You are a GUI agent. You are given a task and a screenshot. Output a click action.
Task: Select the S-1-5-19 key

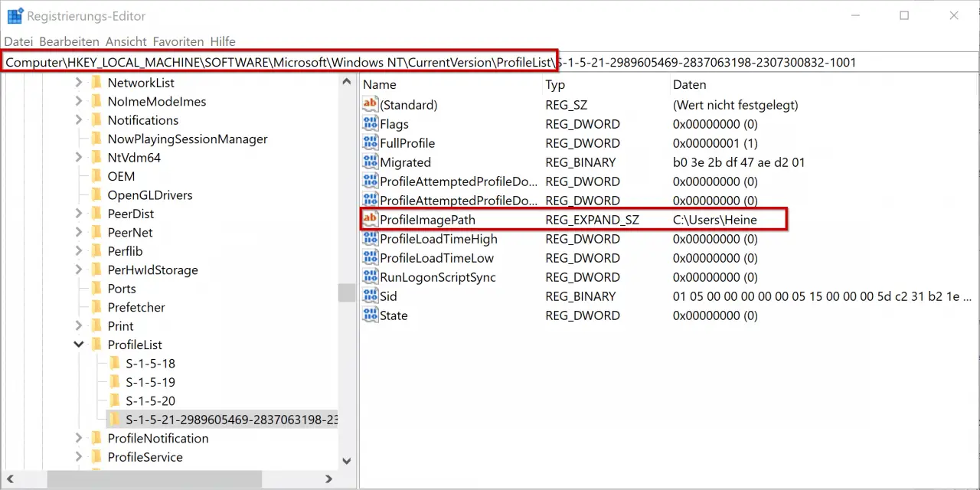(150, 382)
